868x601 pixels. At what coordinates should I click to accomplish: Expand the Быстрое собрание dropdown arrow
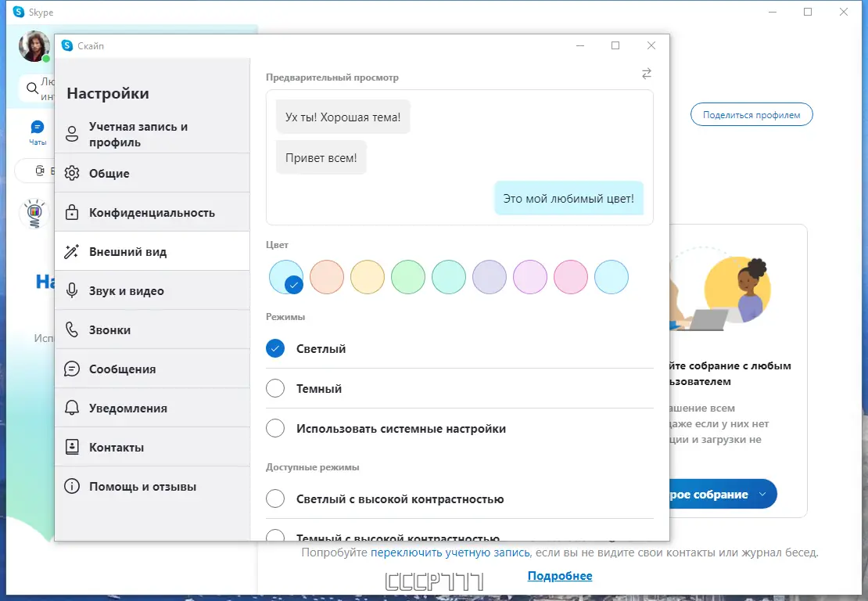(764, 494)
